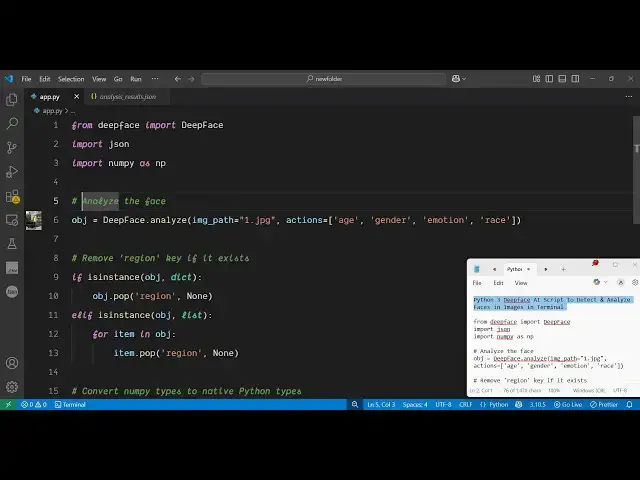Image resolution: width=640 pixels, height=480 pixels.
Task: Open the Notepad settings gear
Action: click(635, 282)
